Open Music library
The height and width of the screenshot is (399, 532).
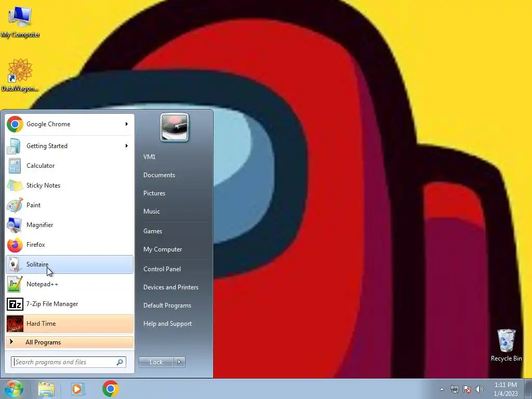(152, 211)
